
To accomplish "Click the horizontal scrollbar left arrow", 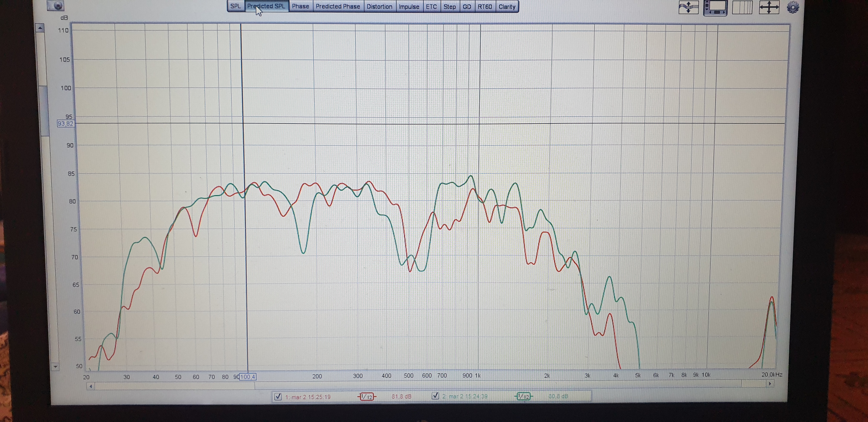I will [91, 386].
